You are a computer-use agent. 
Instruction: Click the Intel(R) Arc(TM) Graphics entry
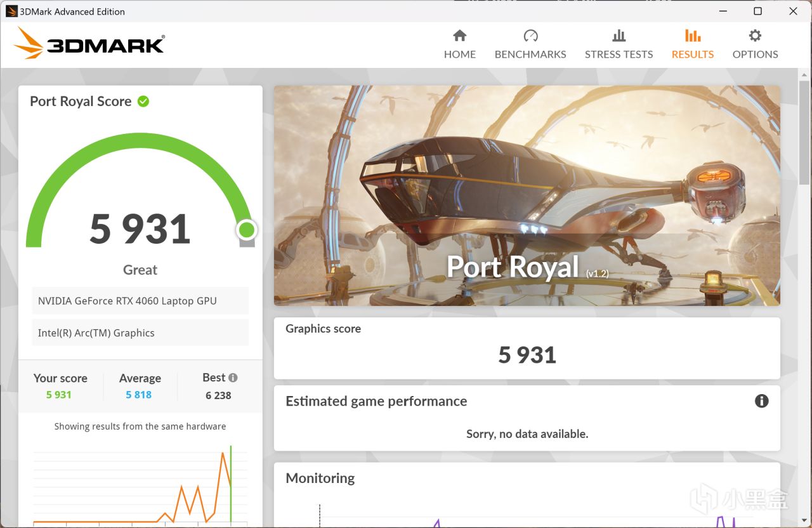(x=140, y=333)
